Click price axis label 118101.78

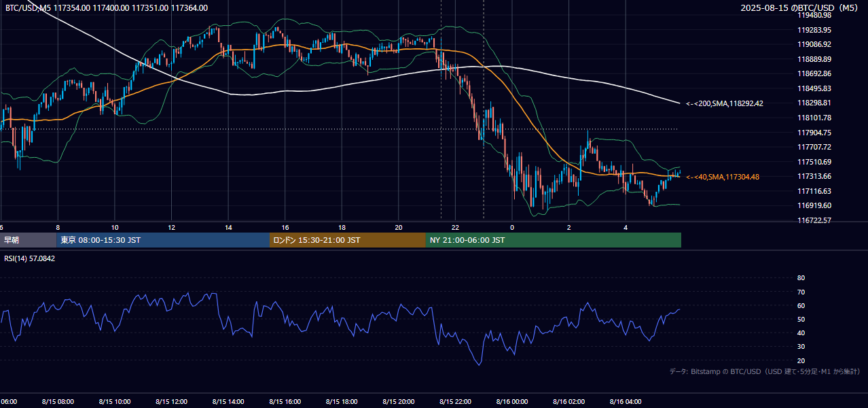(x=814, y=118)
